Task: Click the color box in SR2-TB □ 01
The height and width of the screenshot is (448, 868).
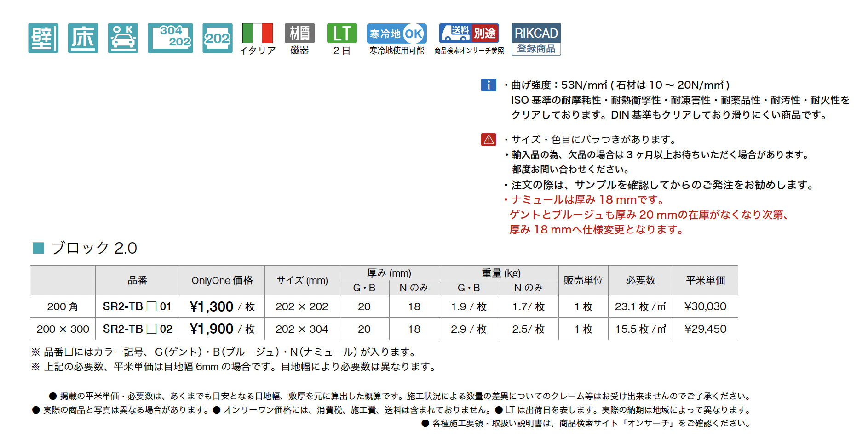Action: tap(151, 306)
